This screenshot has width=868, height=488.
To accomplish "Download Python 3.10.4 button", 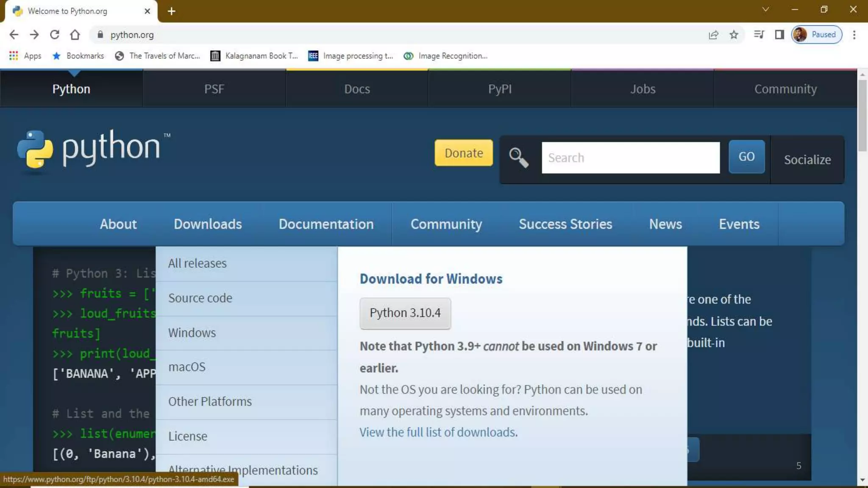I will 405,313.
